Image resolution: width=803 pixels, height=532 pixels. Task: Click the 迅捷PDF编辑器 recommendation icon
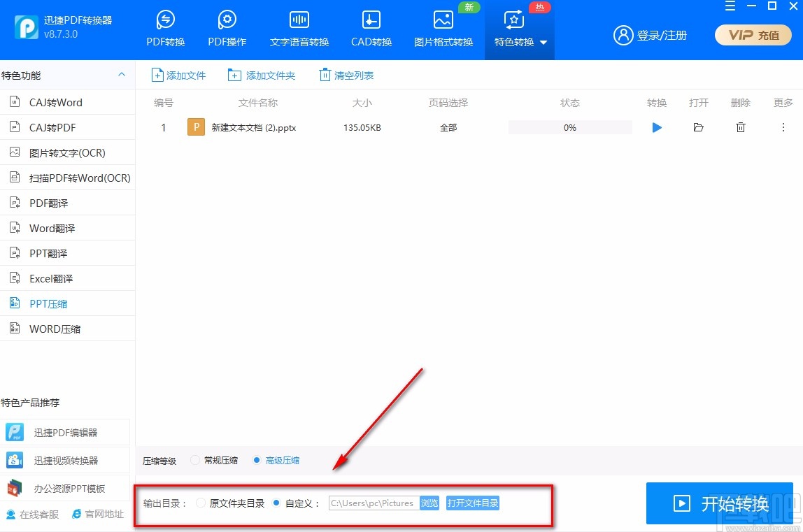pos(15,431)
